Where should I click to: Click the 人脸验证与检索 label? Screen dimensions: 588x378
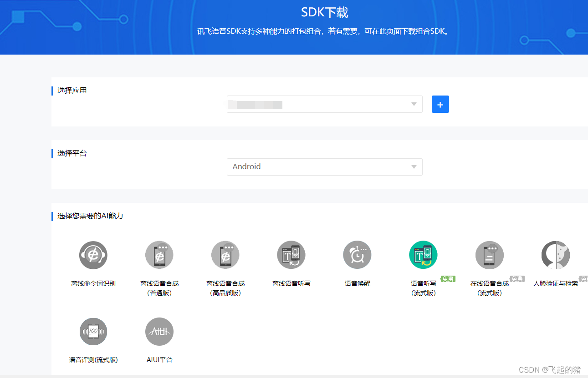click(556, 283)
